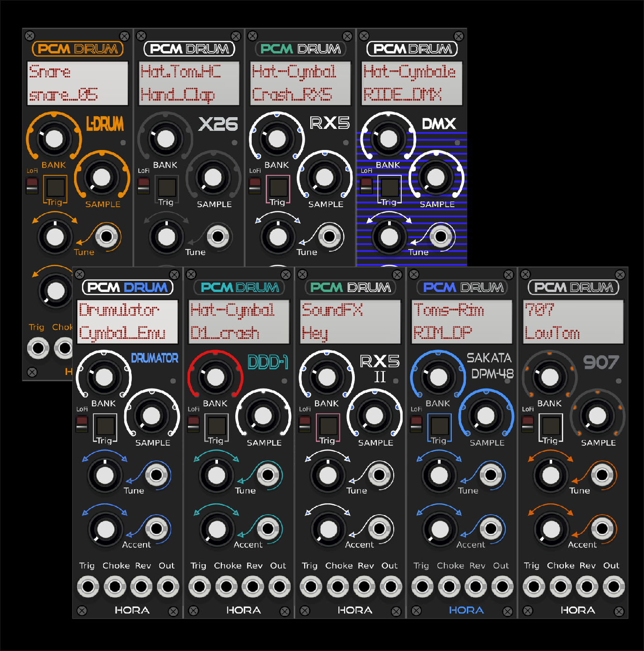The height and width of the screenshot is (651, 644).
Task: Click the Tune knob on the X26 module
Action: click(166, 237)
